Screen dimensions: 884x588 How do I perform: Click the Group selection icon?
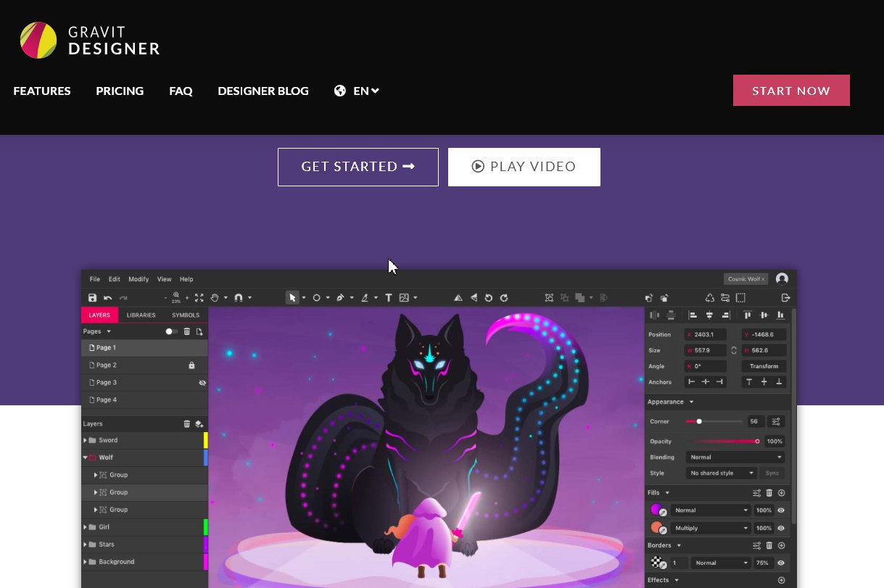point(549,298)
